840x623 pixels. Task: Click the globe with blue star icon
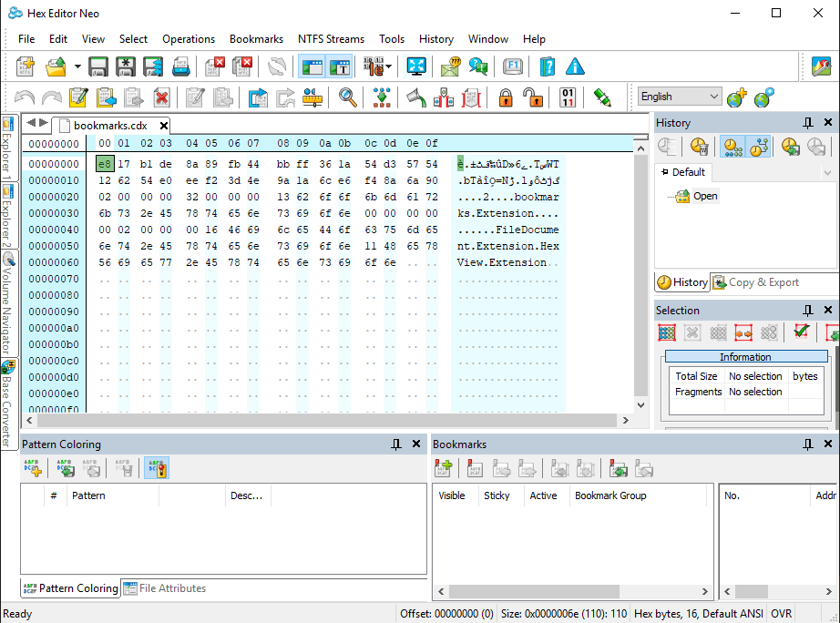click(x=764, y=97)
